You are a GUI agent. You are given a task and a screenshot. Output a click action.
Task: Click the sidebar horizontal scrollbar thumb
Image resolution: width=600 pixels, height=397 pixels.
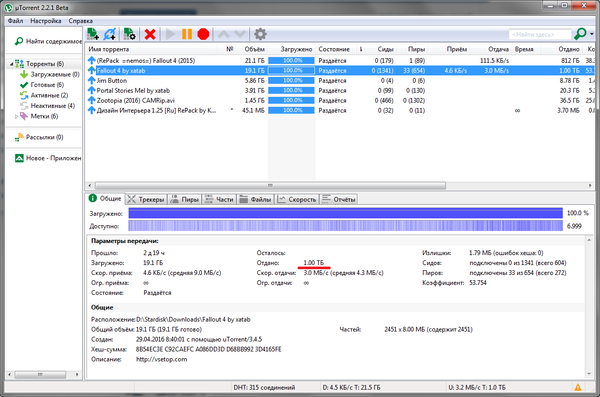click(x=40, y=374)
